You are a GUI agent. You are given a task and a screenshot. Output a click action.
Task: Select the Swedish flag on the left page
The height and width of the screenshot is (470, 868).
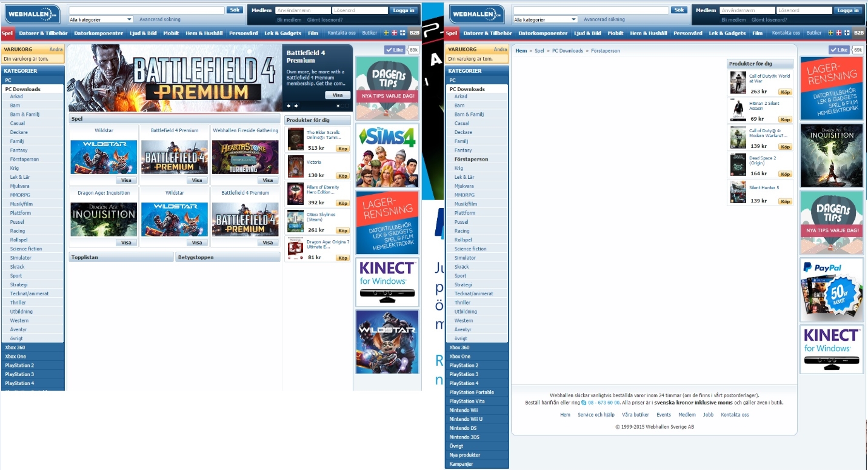[387, 33]
